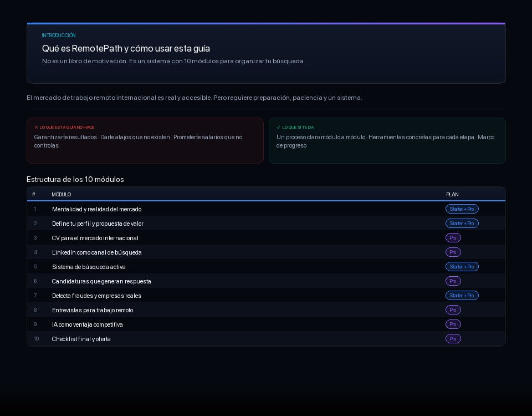Click the red X icon beside "Lo que esta guía no hace"
This screenshot has height=416, width=532.
click(37, 128)
